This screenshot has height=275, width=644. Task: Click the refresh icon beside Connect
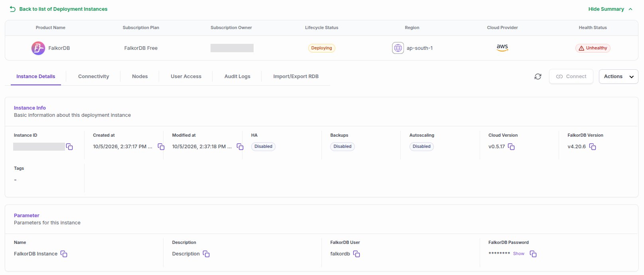pyautogui.click(x=538, y=77)
